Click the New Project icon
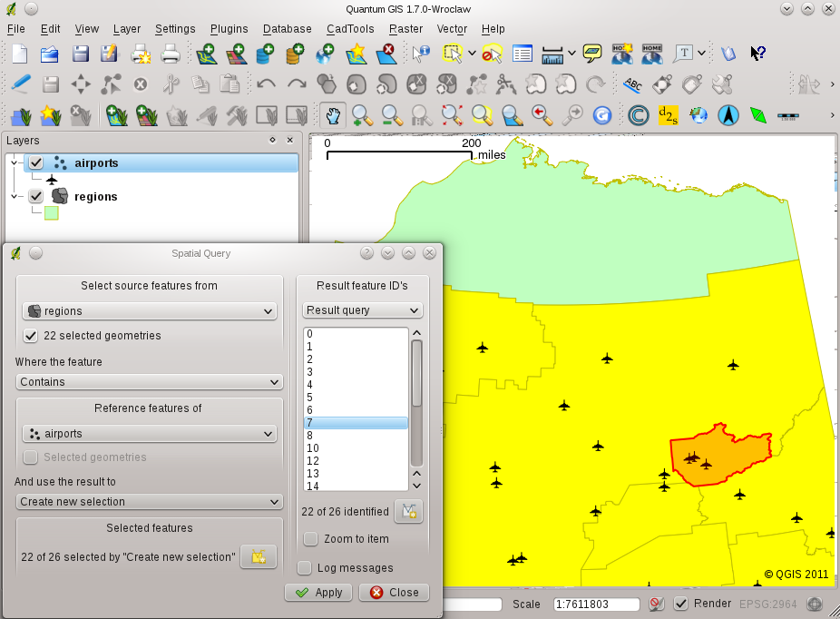 (19, 54)
